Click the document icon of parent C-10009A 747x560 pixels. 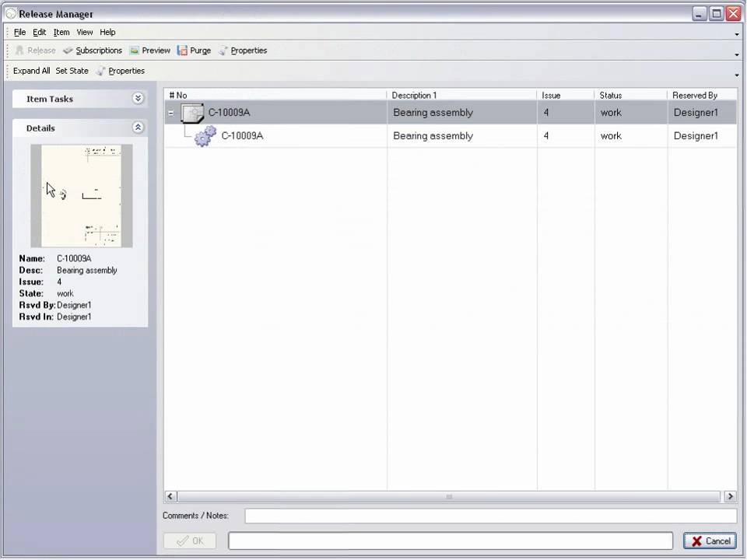[x=192, y=114]
